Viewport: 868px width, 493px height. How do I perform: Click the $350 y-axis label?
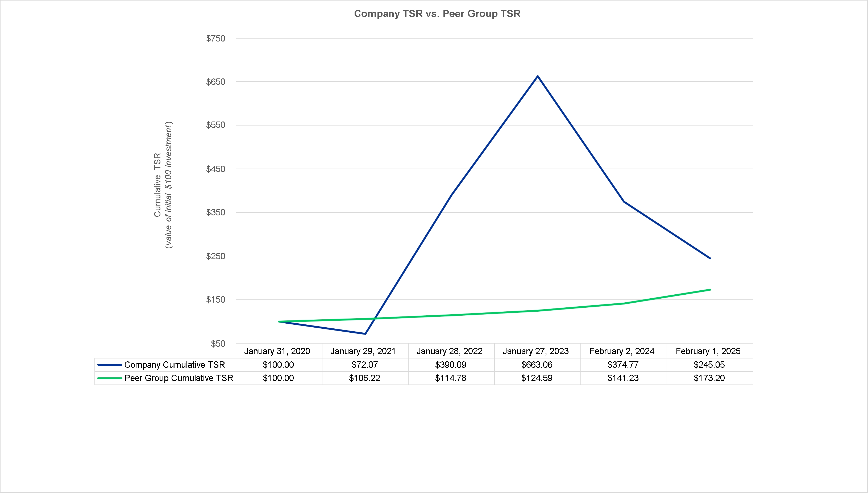[x=215, y=212]
